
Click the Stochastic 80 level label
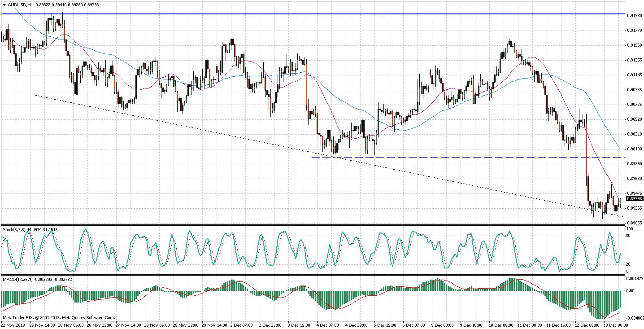point(629,236)
